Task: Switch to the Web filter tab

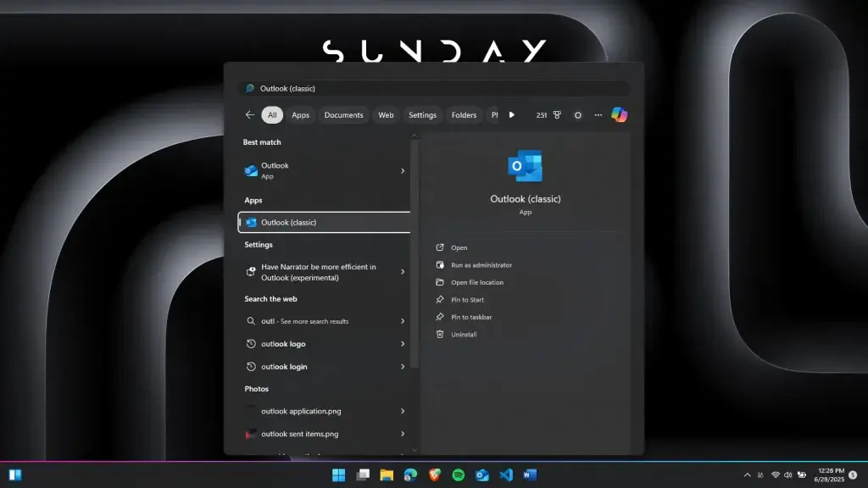Action: (x=386, y=115)
